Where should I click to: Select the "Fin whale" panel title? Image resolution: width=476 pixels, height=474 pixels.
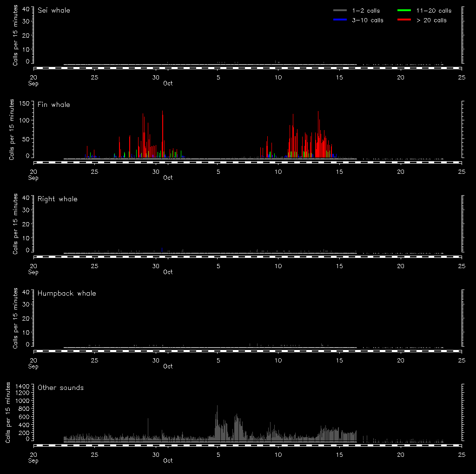[x=54, y=105]
